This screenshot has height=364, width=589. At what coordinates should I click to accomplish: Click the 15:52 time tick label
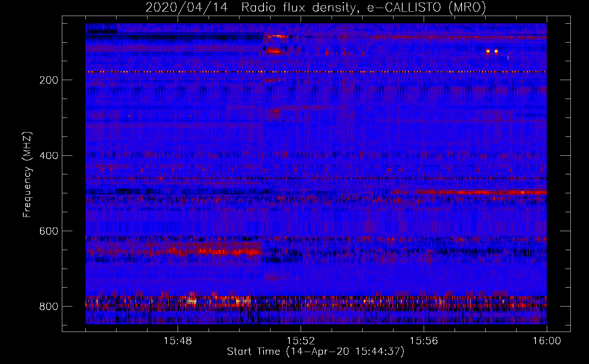click(301, 341)
